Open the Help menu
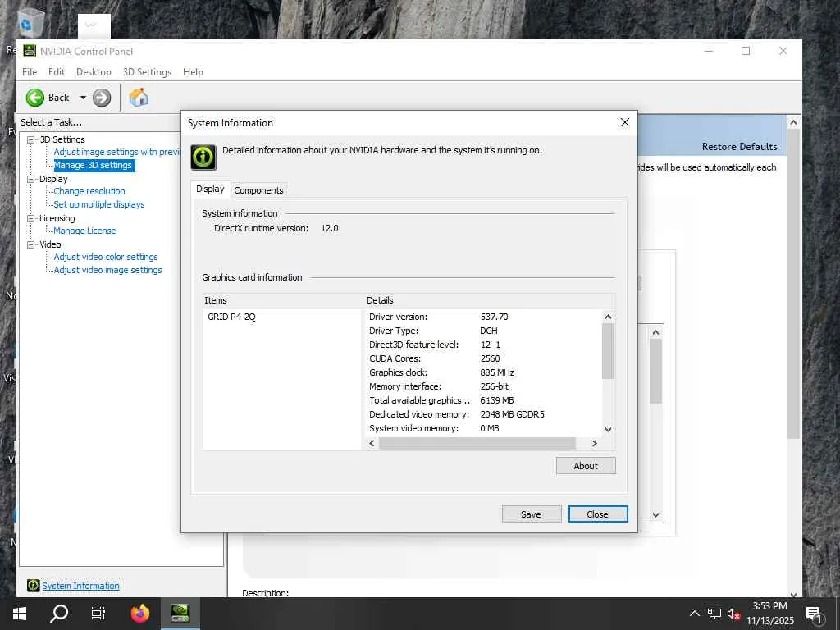The width and height of the screenshot is (840, 630). point(193,72)
